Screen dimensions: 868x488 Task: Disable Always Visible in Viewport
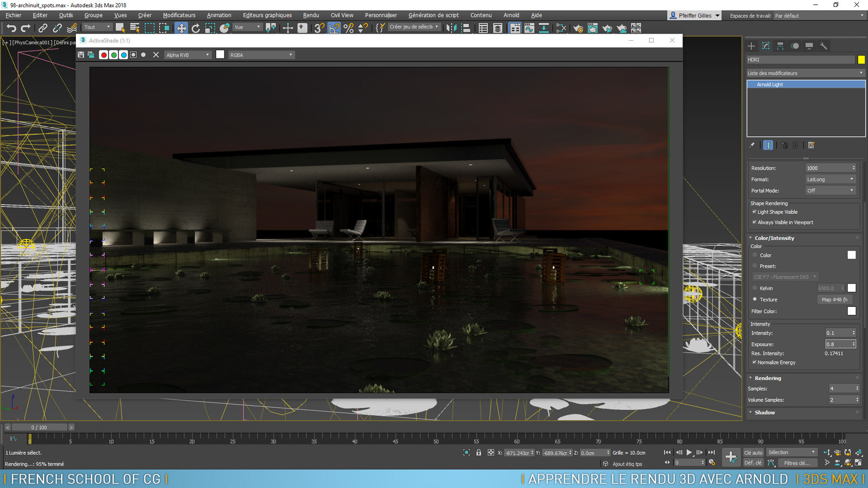pos(754,222)
